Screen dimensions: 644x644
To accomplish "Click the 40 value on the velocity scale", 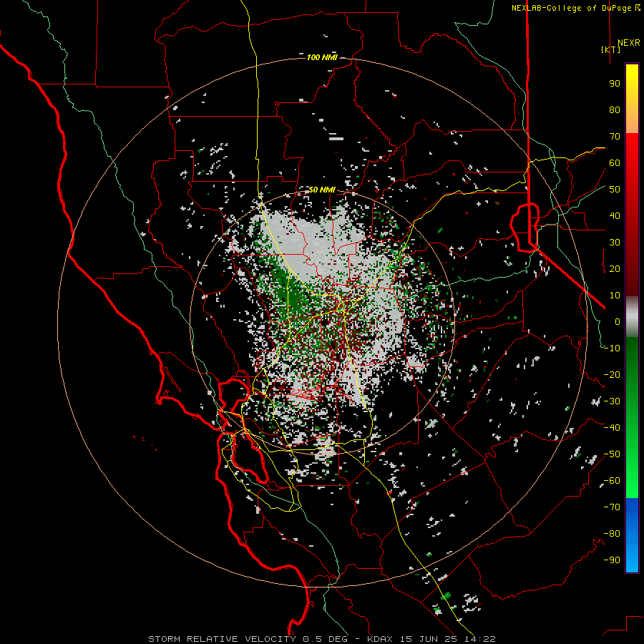I will (x=615, y=216).
